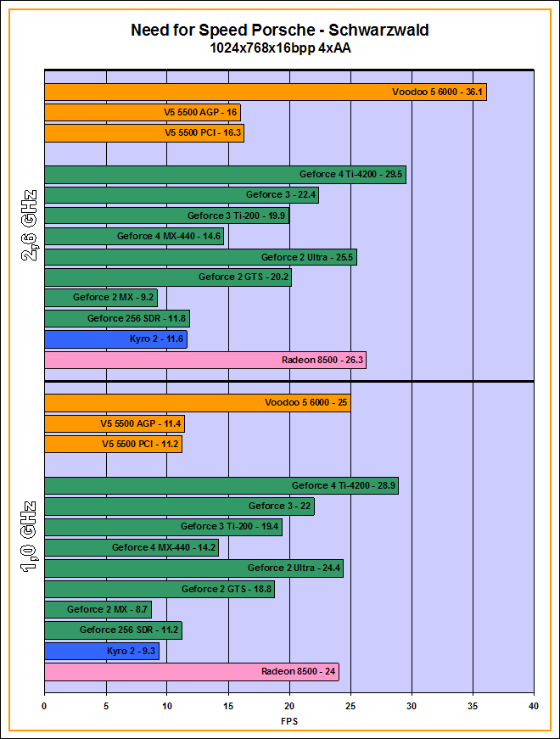Click the Geforce 4 Ti-4200 - 28.9 bar
Image resolution: width=560 pixels, height=739 pixels.
point(221,485)
